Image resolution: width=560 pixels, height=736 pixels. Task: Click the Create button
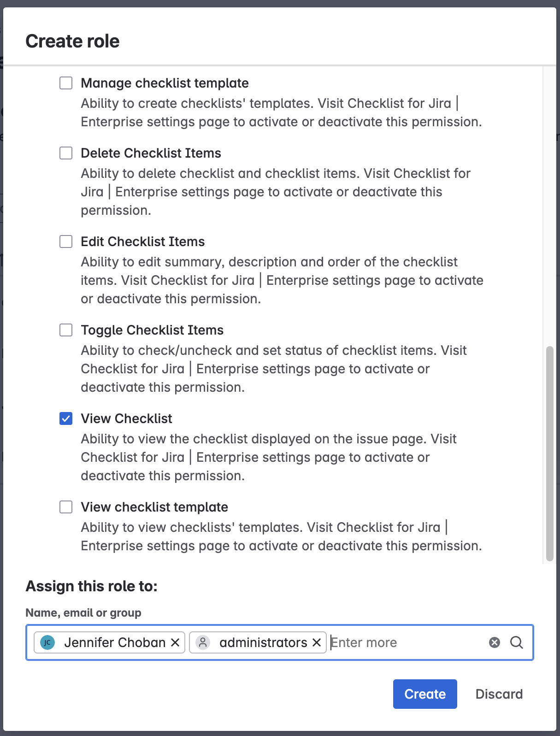click(x=424, y=694)
